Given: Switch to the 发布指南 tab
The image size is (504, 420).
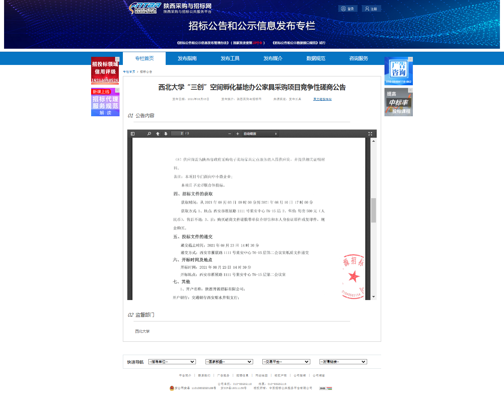Looking at the screenshot, I should point(187,58).
